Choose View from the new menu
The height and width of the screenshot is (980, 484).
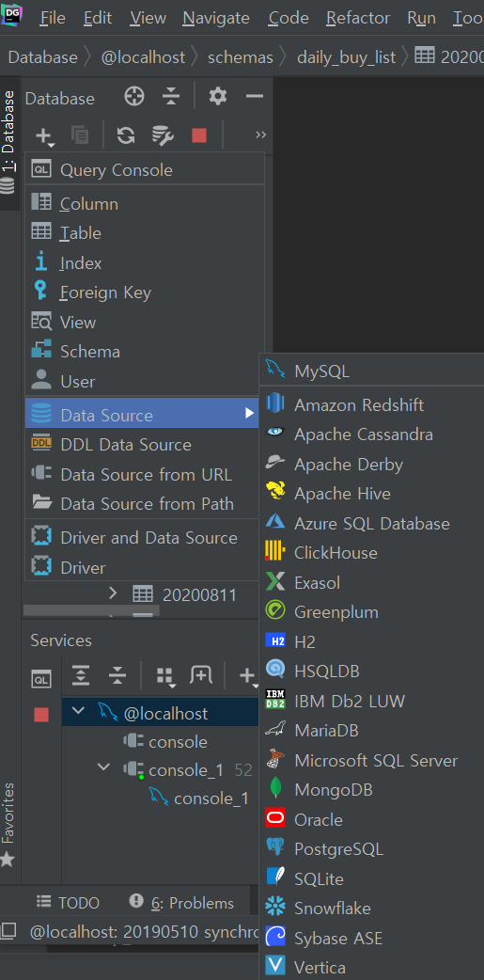tap(145, 322)
